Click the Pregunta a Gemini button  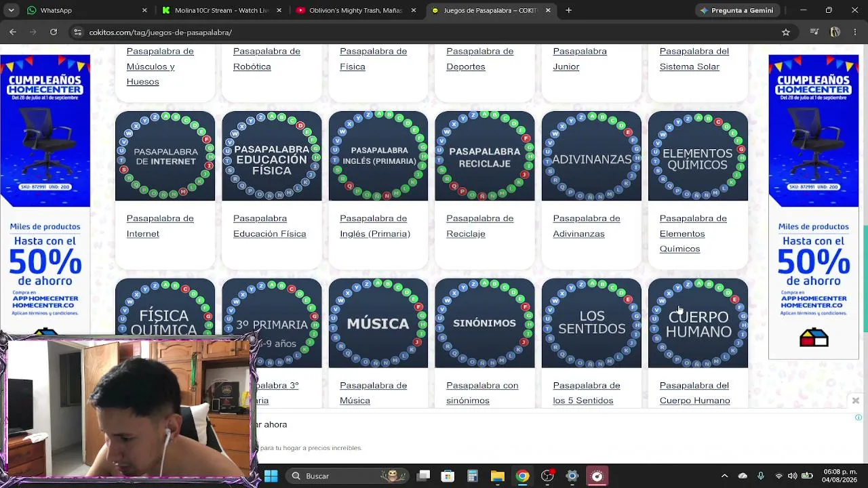[x=736, y=10]
